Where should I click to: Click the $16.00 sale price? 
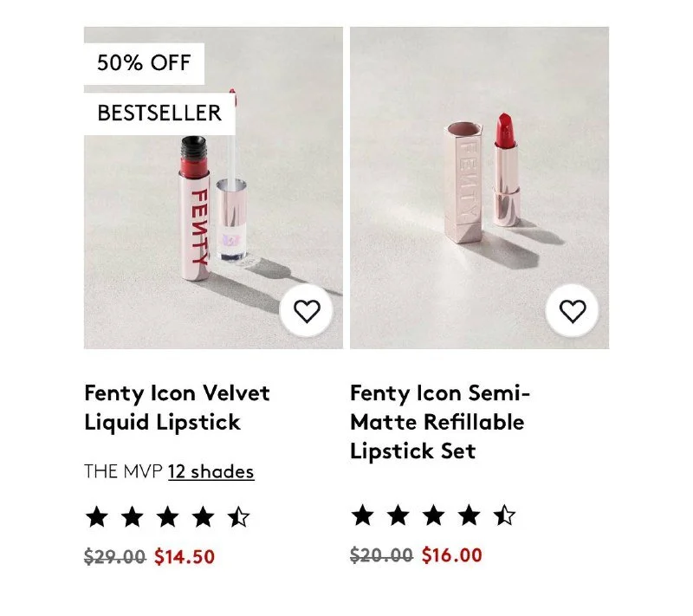[x=451, y=554]
